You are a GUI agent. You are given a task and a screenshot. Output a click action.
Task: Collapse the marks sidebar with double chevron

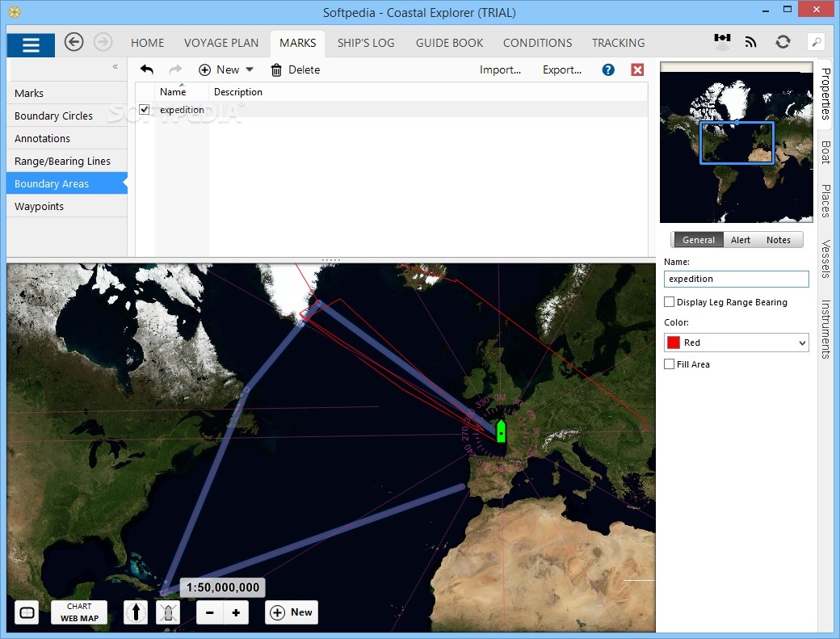(x=115, y=66)
